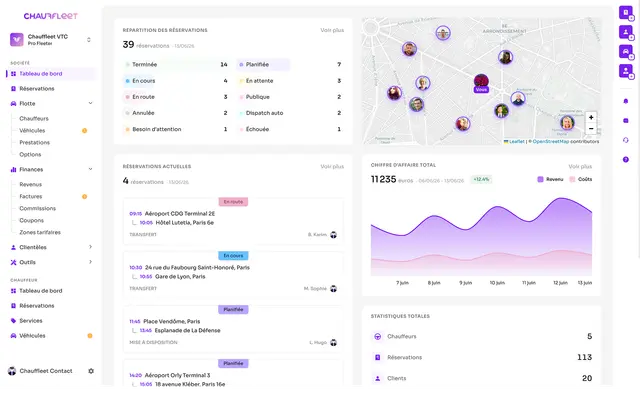The image size is (640, 400).
Task: Click the add new reservation quick button
Action: [x=626, y=13]
